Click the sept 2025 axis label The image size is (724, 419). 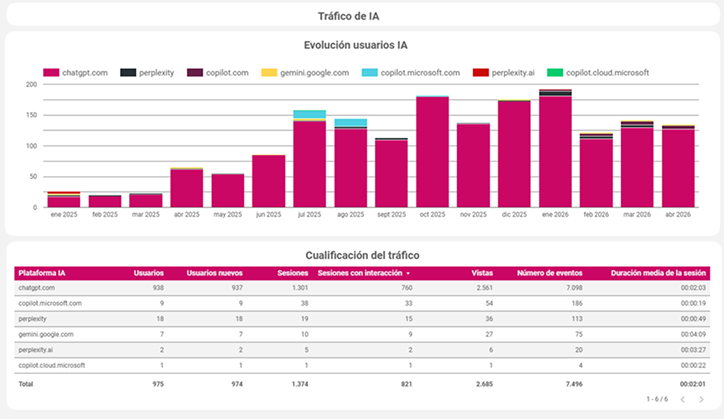(392, 215)
